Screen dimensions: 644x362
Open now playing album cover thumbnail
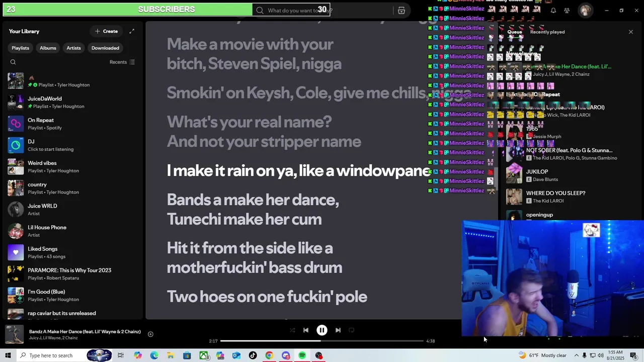[x=15, y=334]
